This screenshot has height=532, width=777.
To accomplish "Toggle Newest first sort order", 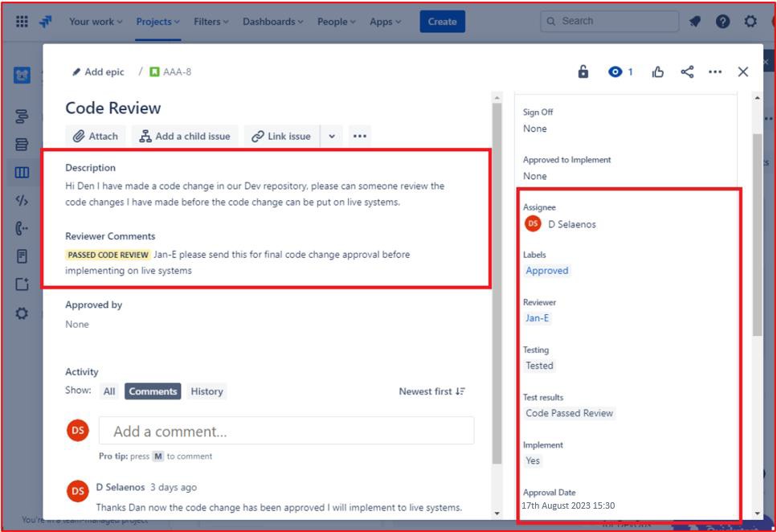I will click(431, 391).
